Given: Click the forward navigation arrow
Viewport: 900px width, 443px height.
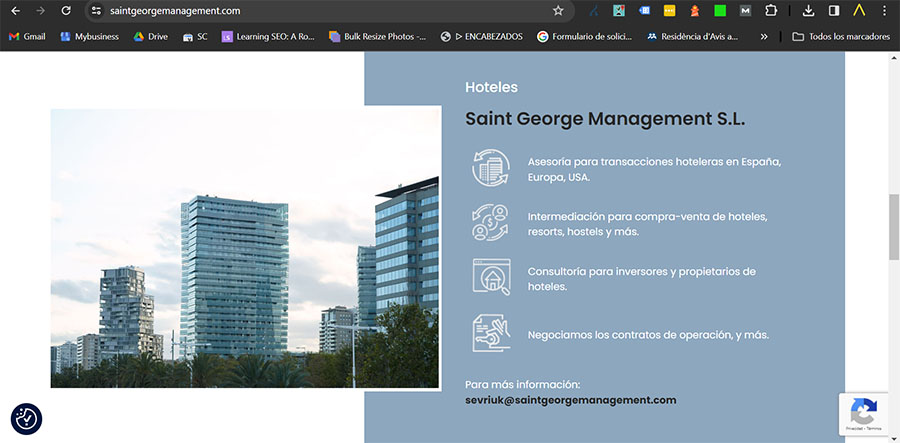Looking at the screenshot, I should pos(40,10).
